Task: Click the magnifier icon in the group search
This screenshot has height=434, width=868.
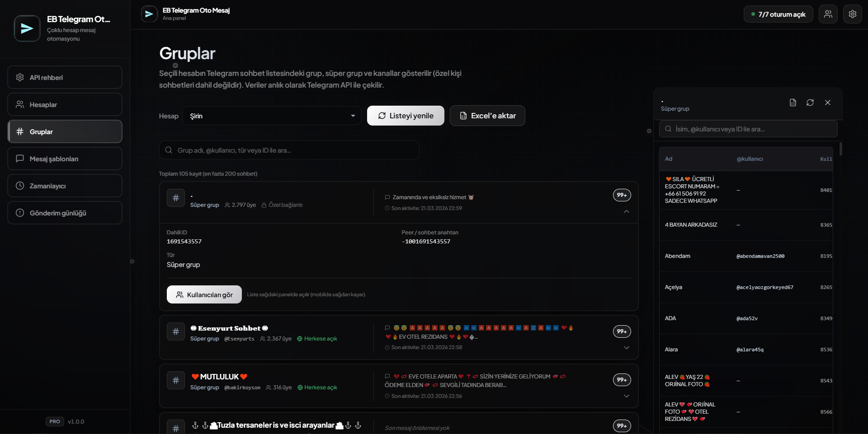Action: click(x=169, y=150)
